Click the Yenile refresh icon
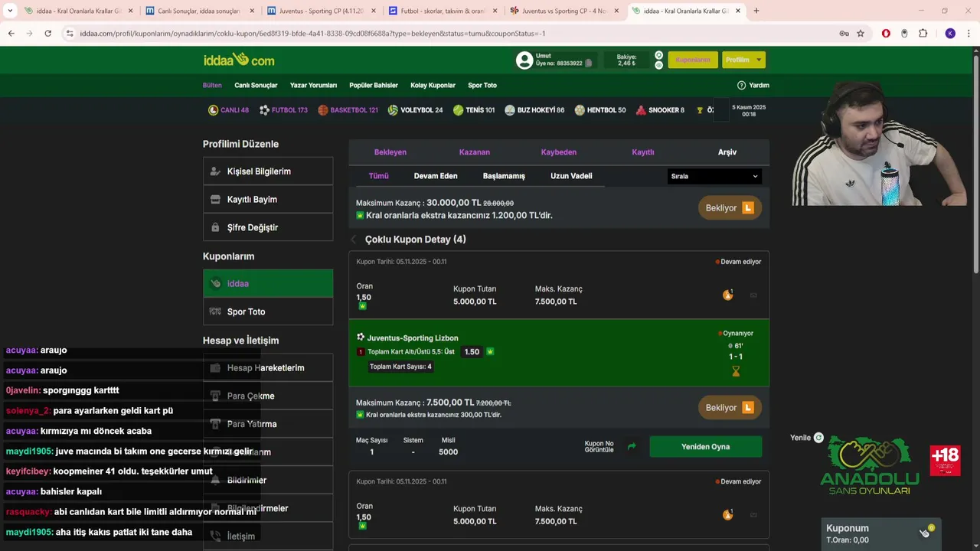Viewport: 980px width, 551px height. [818, 438]
